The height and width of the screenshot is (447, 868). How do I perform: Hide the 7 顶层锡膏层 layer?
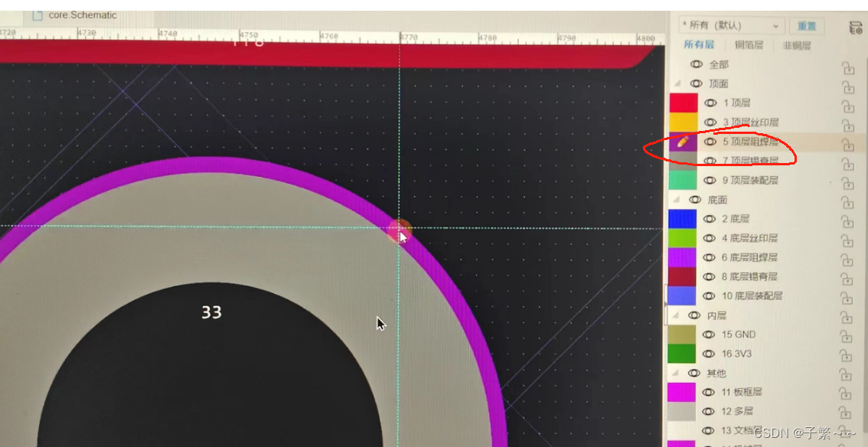(710, 161)
